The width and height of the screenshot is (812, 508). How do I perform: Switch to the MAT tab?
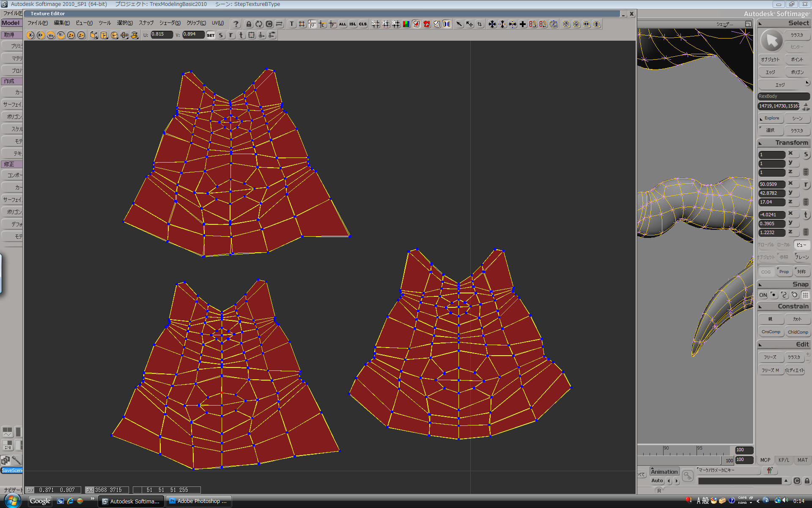click(802, 460)
